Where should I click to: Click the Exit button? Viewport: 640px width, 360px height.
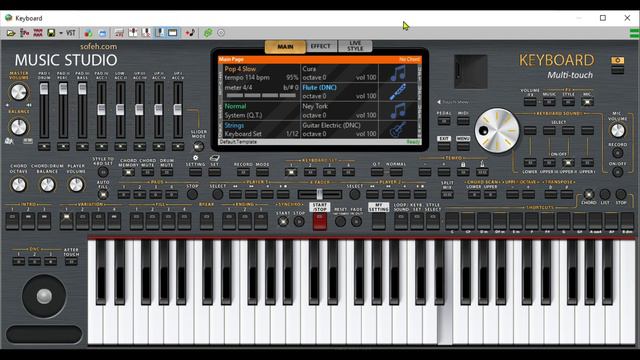coord(444,146)
